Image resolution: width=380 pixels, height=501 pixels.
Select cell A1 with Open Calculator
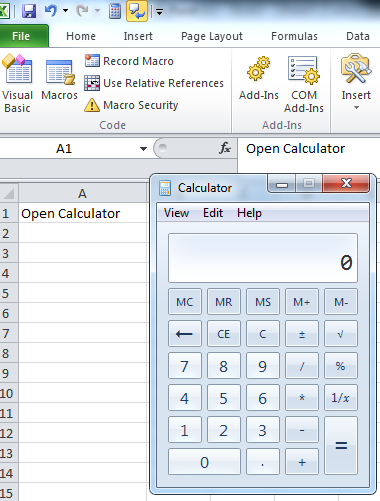83,213
